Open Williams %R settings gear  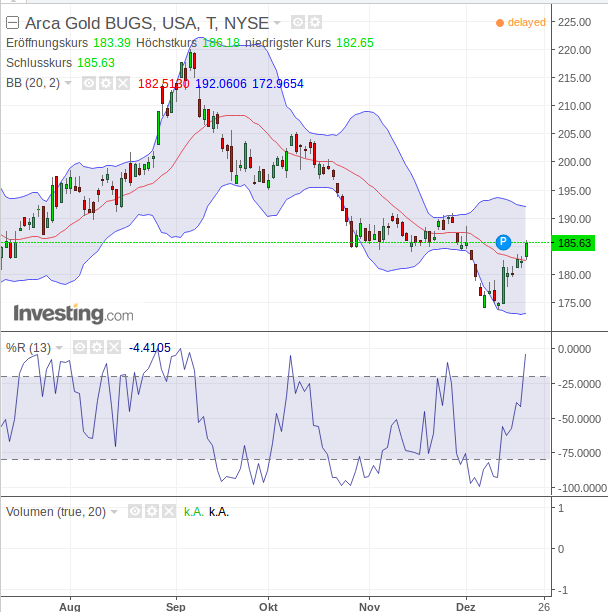97,347
